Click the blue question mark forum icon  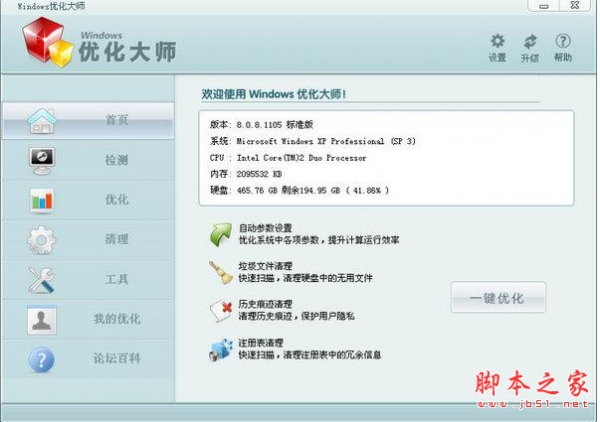pos(42,359)
